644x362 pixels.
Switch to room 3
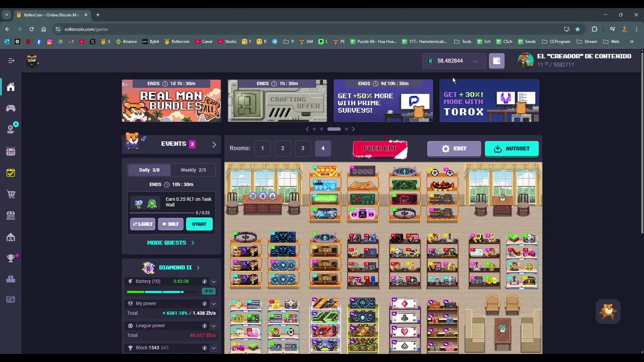[302, 148]
